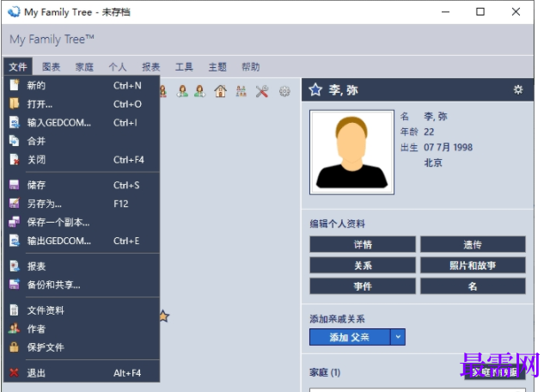Click the 保存一个副本 copy icon
556x392 pixels.
tap(15, 222)
